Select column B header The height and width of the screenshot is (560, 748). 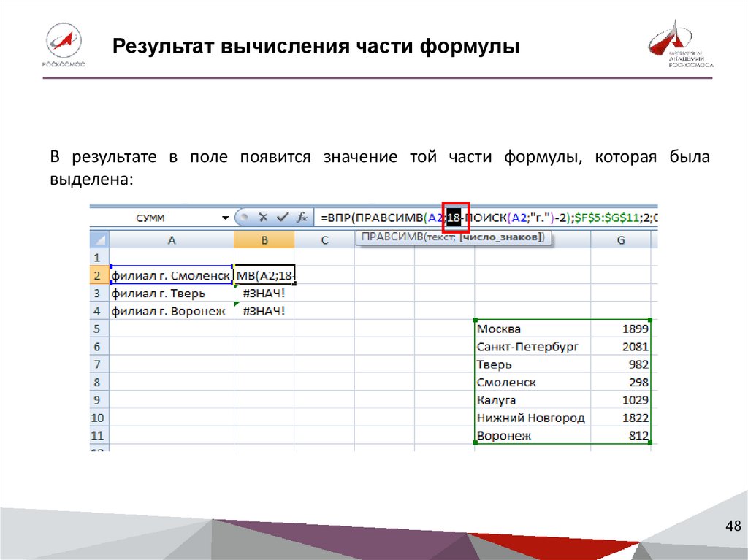[264, 239]
